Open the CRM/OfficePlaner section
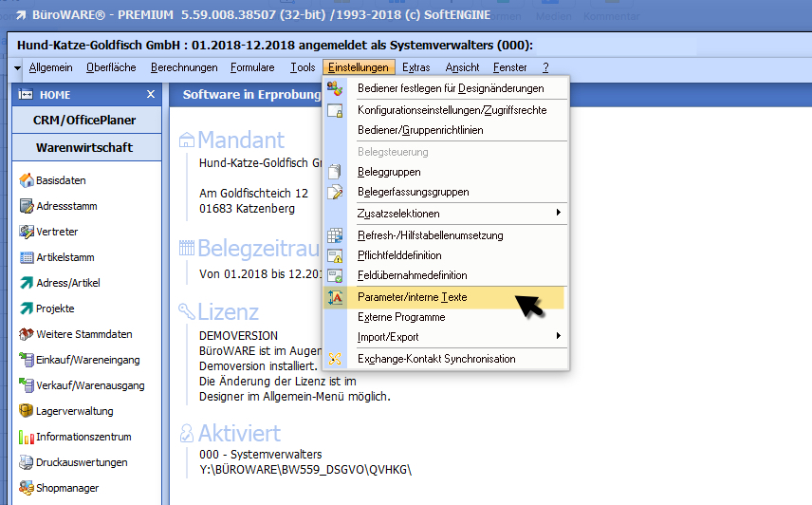 pos(85,121)
